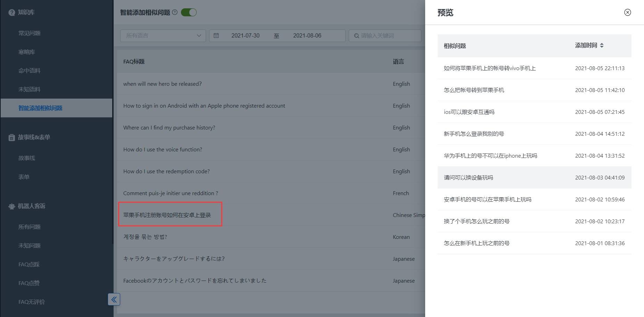Focus the 请输入关键词 search box
This screenshot has height=317, width=644.
(386, 35)
